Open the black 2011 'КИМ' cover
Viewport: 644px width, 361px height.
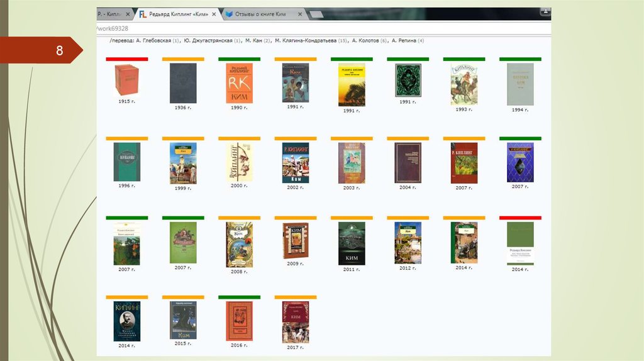[352, 243]
